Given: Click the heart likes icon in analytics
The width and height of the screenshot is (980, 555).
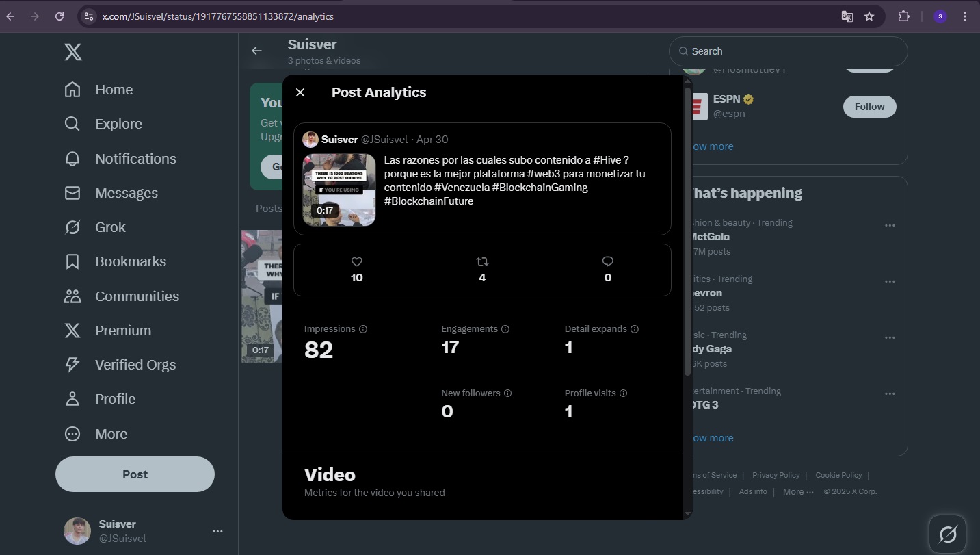Looking at the screenshot, I should 356,261.
